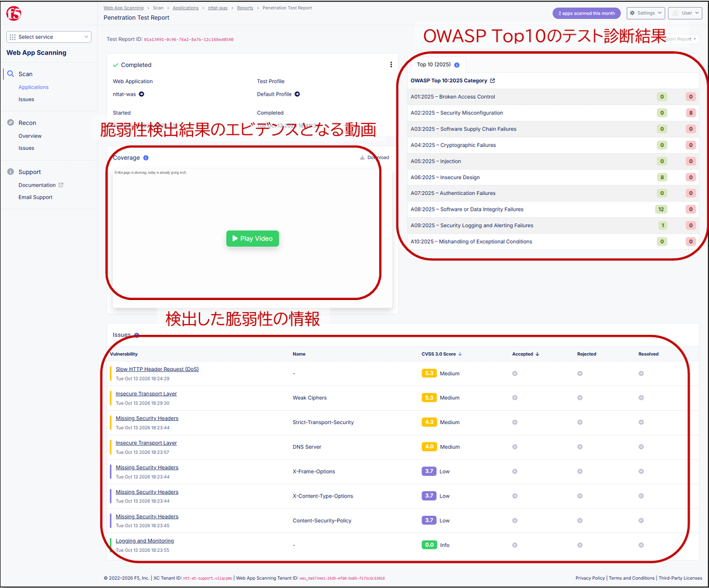Click the red 8 count for Security Misconfiguration
Image resolution: width=709 pixels, height=588 pixels.
691,113
